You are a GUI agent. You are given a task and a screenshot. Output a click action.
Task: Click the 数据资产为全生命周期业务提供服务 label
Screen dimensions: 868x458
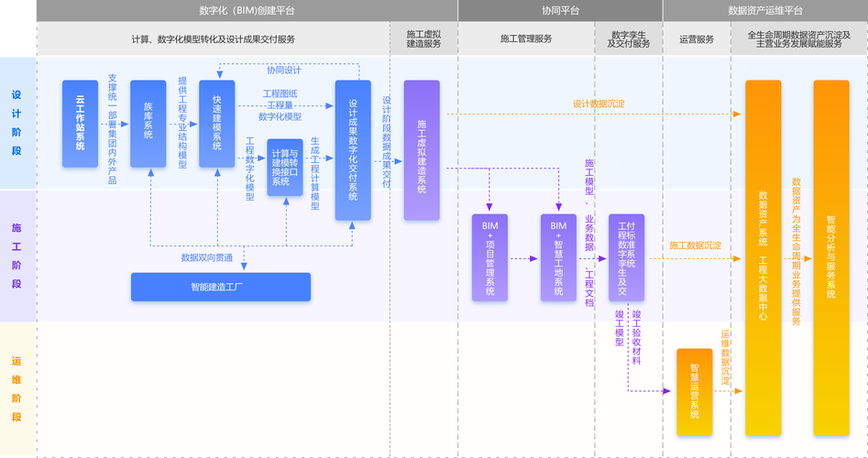(x=797, y=251)
